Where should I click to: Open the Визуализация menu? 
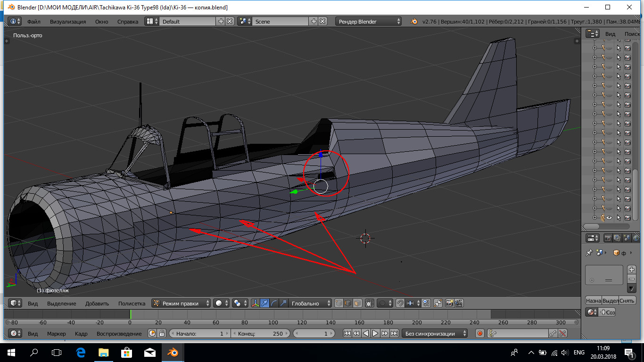(x=68, y=22)
